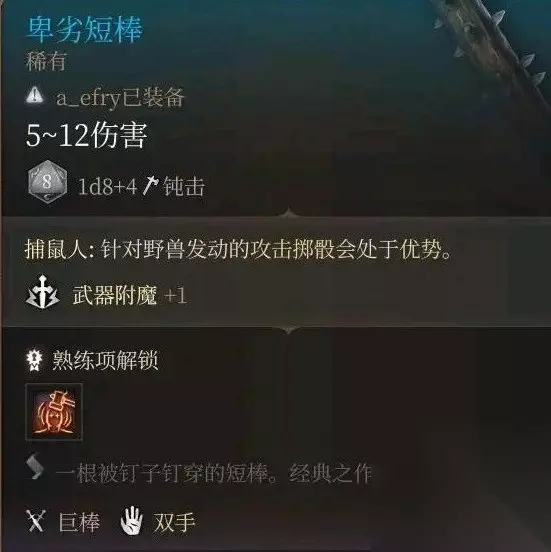
Task: Click the a_efry已装备 equipped text
Action: click(120, 97)
